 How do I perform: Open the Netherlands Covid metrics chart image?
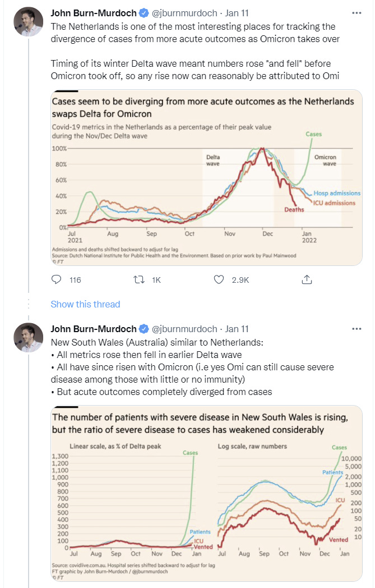tap(206, 178)
